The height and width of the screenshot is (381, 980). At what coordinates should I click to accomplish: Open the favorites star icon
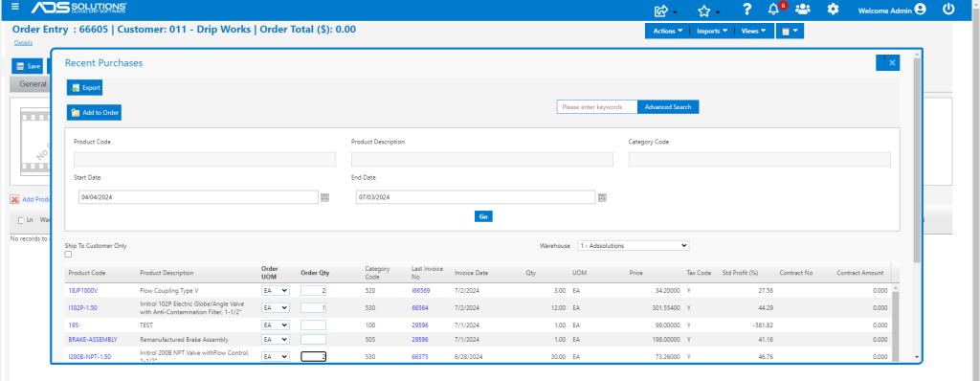tap(704, 11)
